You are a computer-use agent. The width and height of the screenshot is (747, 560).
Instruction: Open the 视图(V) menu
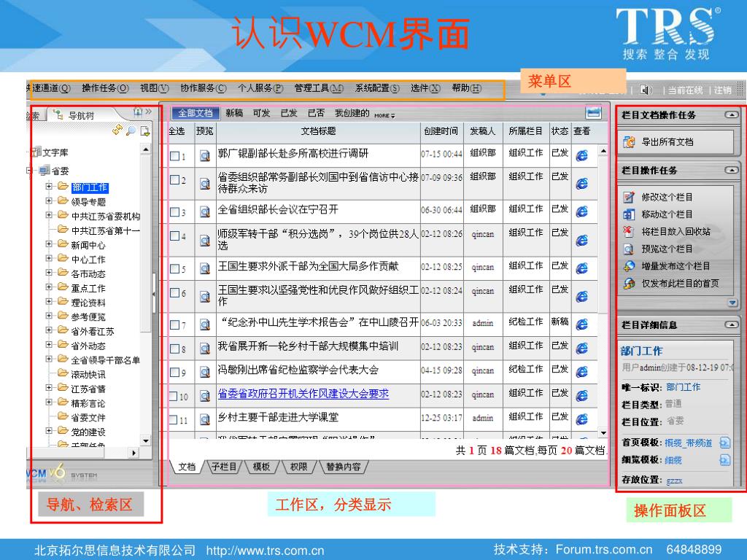tap(155, 88)
